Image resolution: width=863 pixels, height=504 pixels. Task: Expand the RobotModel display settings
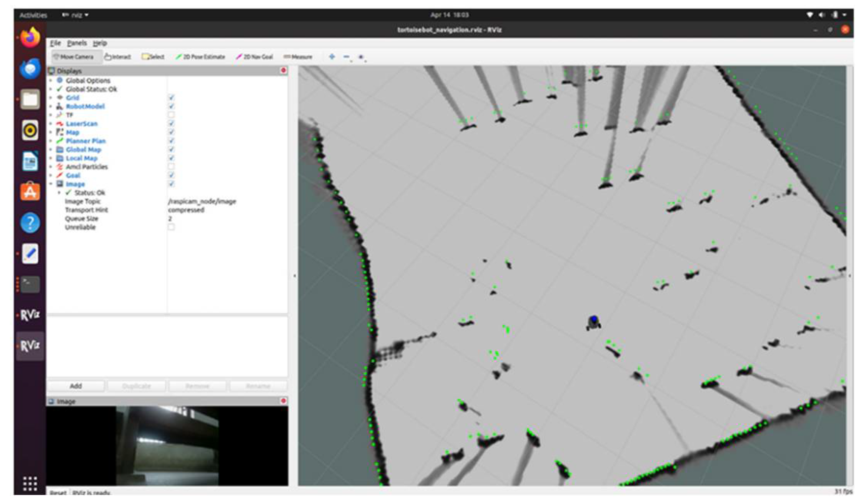tap(51, 107)
